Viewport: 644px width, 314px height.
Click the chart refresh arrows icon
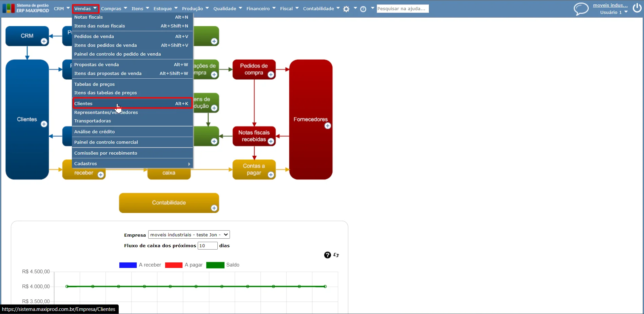tap(336, 255)
